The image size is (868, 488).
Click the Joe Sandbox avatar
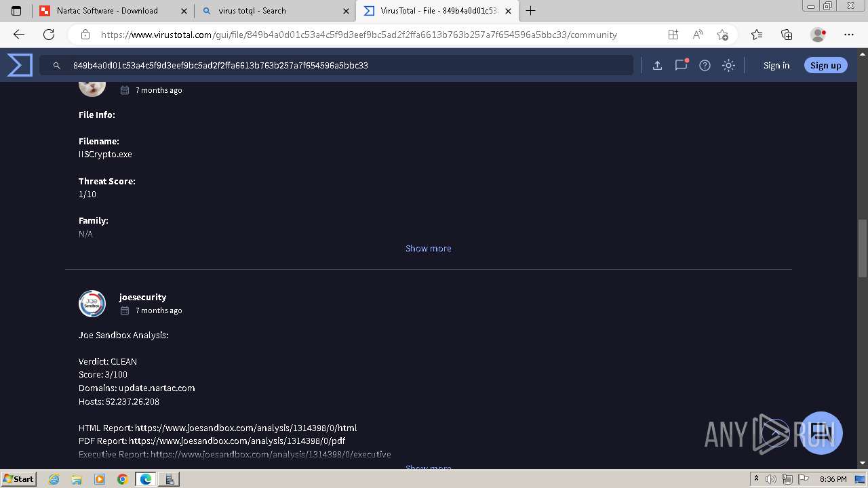pyautogui.click(x=92, y=304)
